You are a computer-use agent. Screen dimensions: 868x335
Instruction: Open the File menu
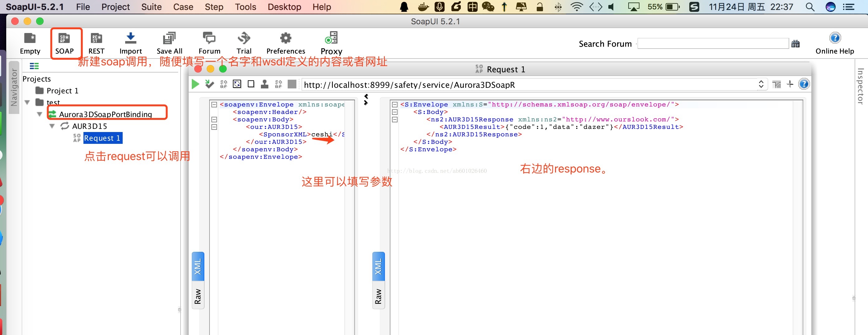point(83,7)
